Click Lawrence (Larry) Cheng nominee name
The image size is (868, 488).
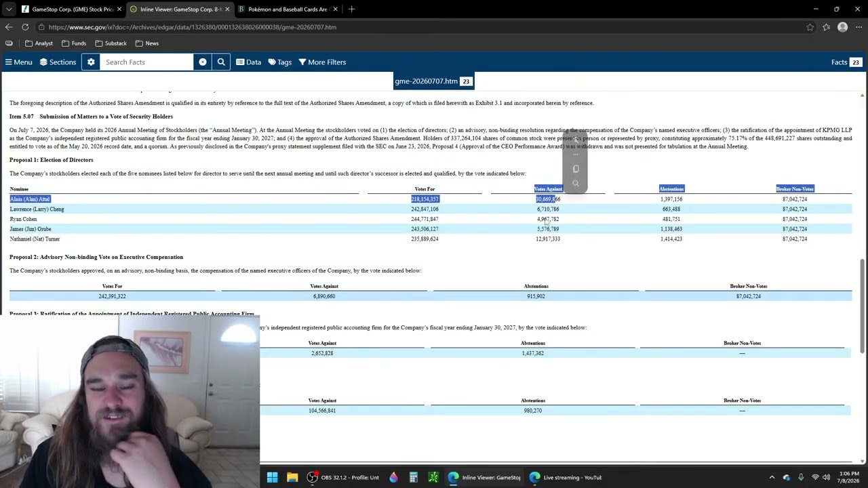37,209
